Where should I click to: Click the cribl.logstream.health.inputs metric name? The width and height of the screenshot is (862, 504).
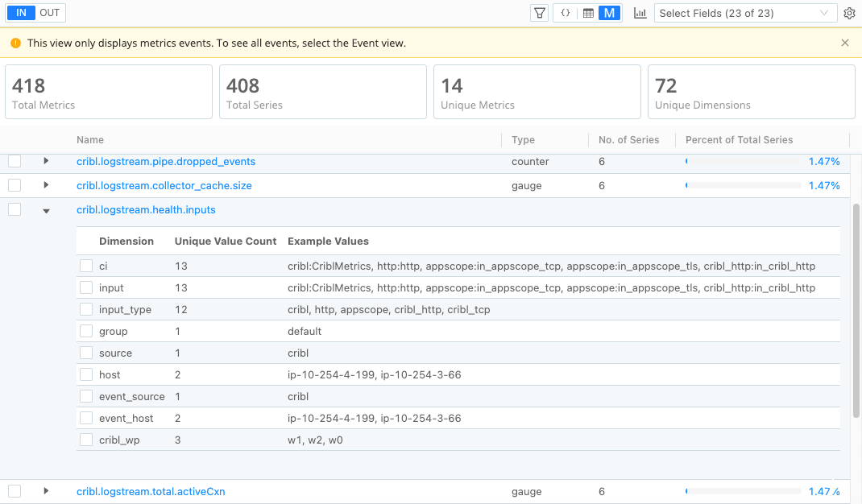point(146,209)
